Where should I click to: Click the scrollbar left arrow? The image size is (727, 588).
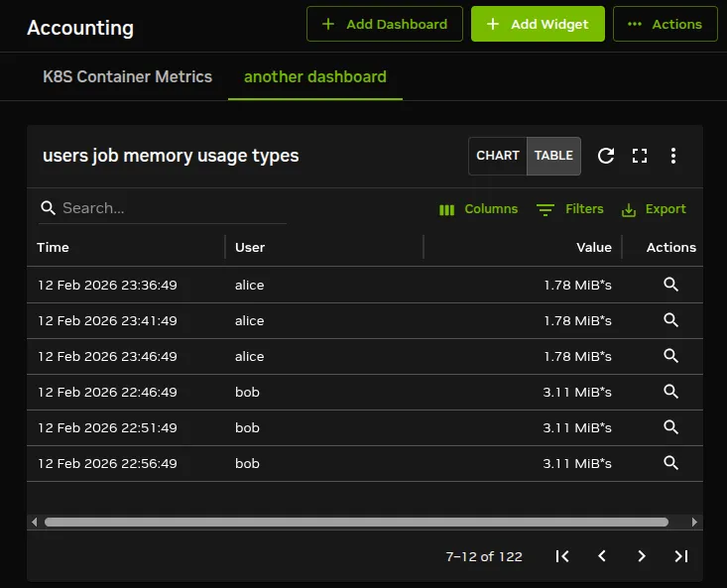pyautogui.click(x=35, y=523)
